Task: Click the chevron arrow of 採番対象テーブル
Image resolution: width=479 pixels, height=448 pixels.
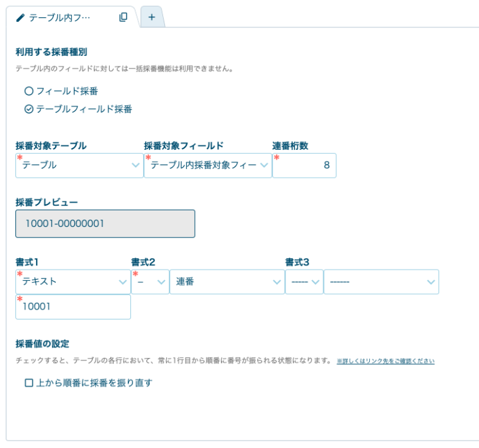Action: pos(136,165)
